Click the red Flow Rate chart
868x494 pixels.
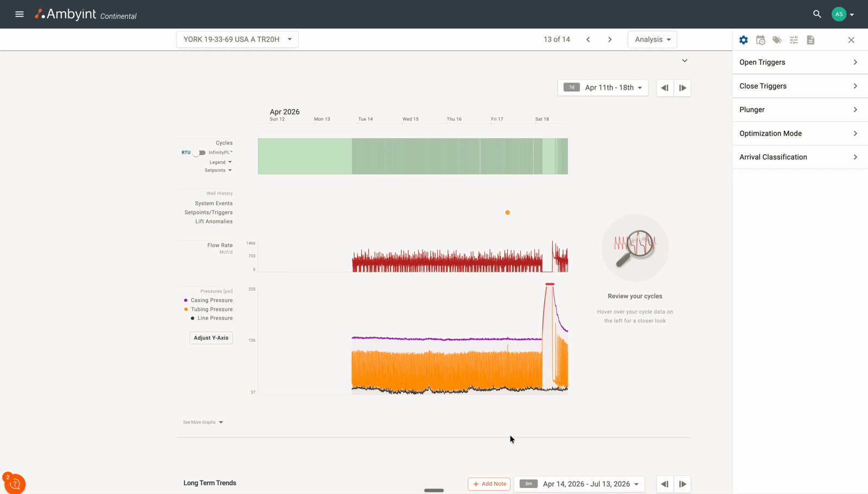pos(413,256)
